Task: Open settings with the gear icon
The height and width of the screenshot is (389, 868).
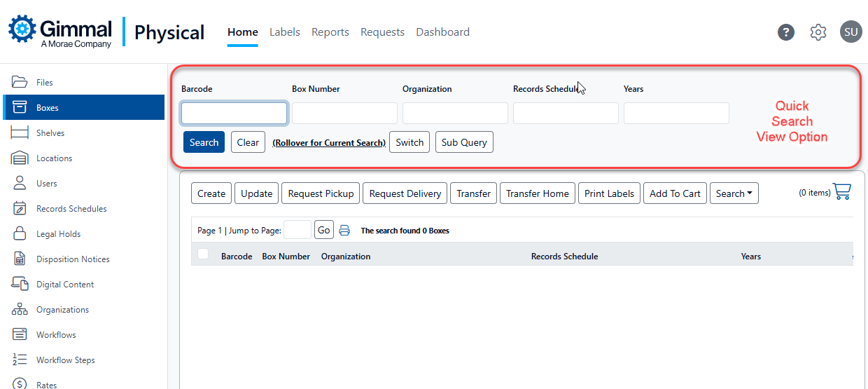Action: [x=818, y=32]
